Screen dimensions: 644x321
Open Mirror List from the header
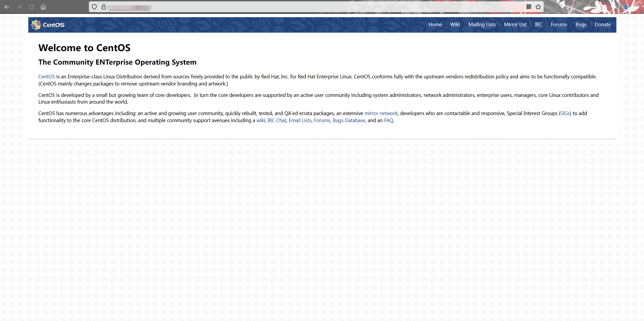[x=515, y=25]
